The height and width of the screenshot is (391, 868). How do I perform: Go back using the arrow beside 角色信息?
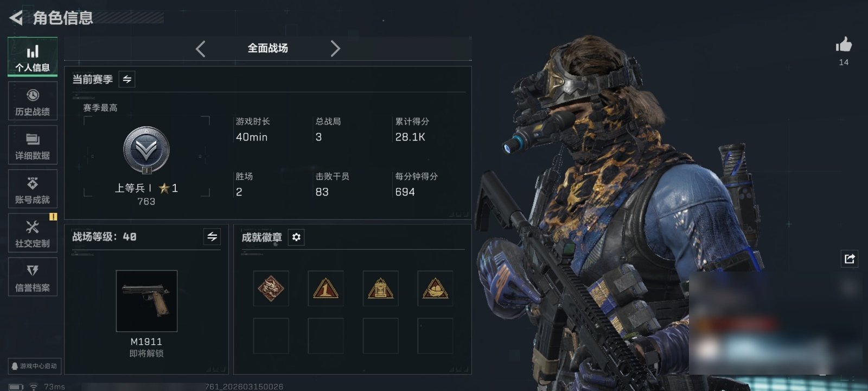tap(16, 18)
